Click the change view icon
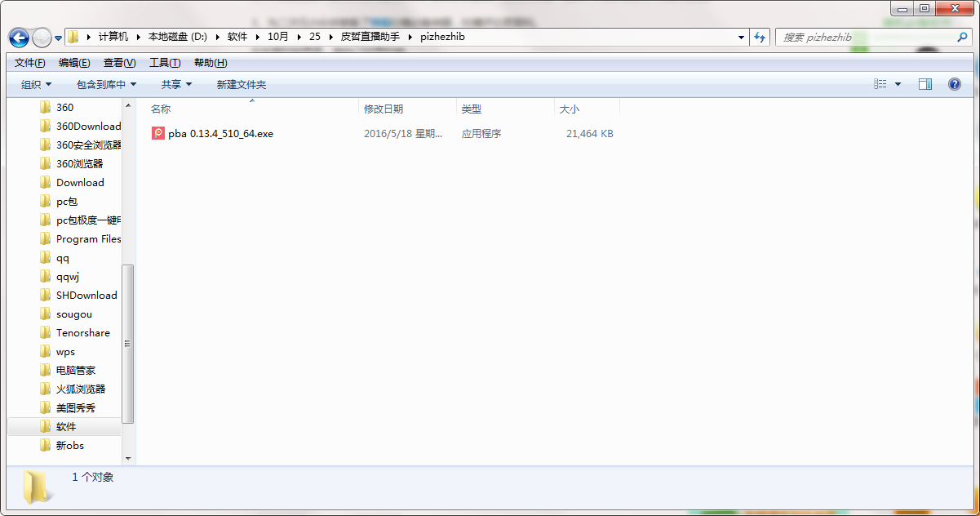Image resolution: width=980 pixels, height=516 pixels. [880, 84]
